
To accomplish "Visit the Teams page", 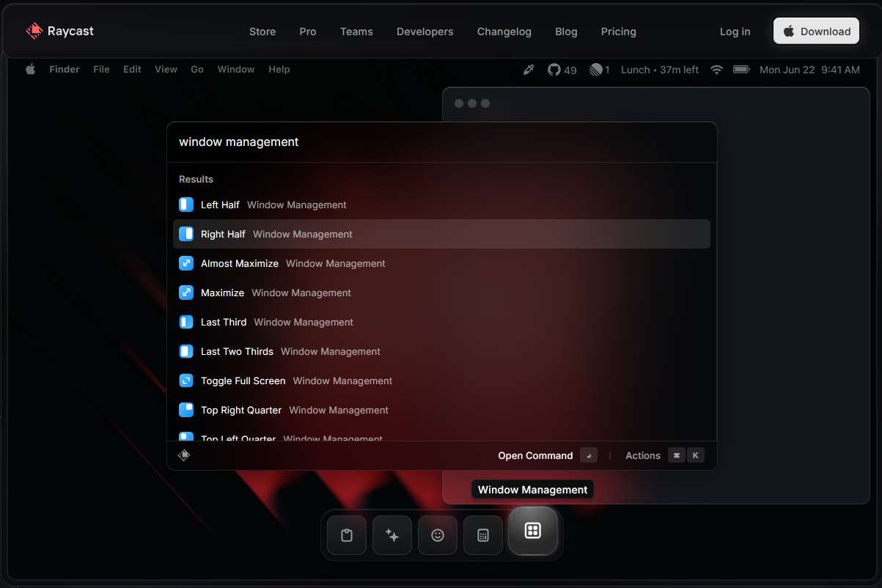I will coord(356,32).
